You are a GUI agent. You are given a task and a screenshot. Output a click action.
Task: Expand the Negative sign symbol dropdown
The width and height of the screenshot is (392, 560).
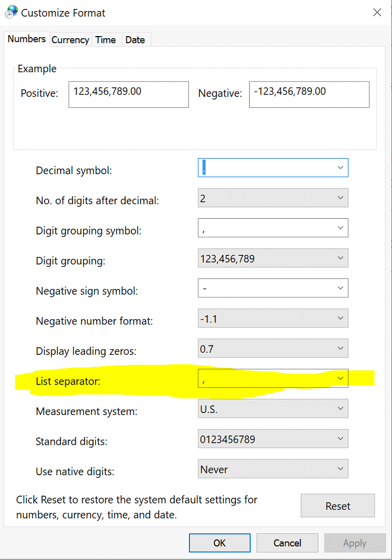tap(340, 288)
